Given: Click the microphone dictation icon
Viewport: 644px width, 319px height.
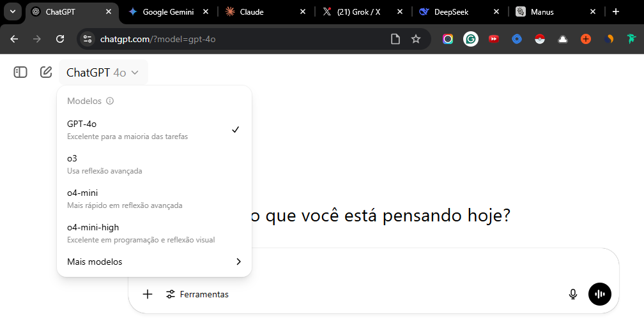Looking at the screenshot, I should (573, 294).
